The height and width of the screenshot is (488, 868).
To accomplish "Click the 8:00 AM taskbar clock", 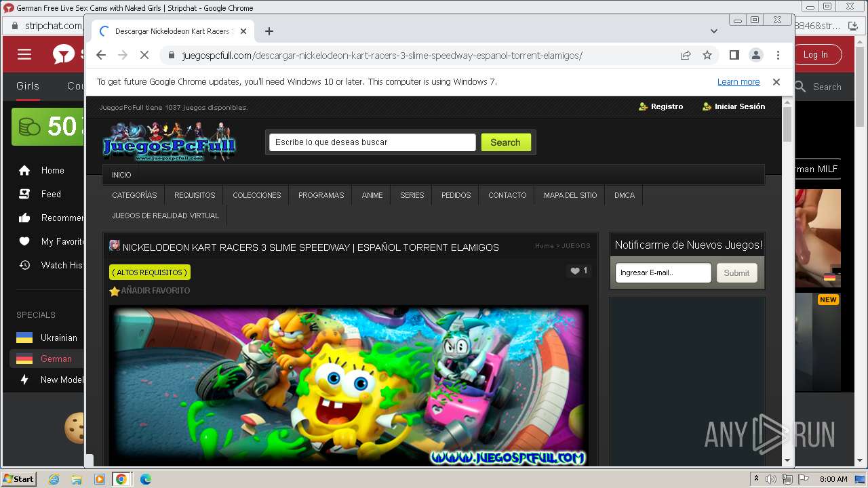I will tap(833, 479).
